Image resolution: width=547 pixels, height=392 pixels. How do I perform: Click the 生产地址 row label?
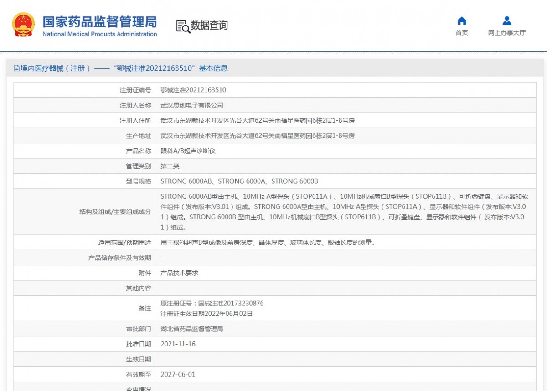coord(139,135)
